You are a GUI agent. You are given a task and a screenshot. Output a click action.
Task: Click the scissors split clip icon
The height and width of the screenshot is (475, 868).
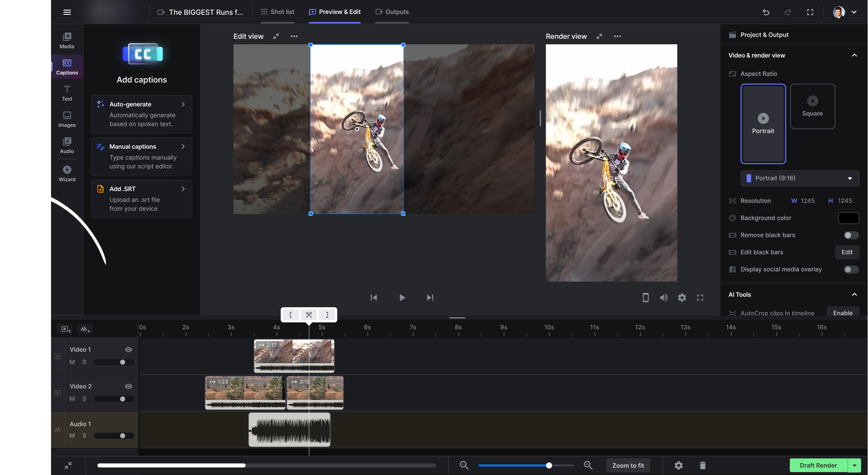point(309,314)
